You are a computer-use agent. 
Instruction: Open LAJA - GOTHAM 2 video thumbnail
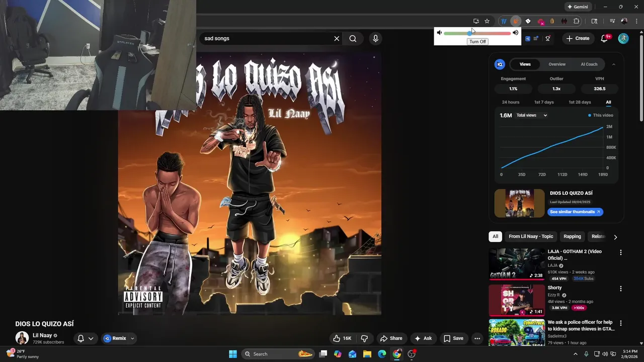click(x=517, y=264)
